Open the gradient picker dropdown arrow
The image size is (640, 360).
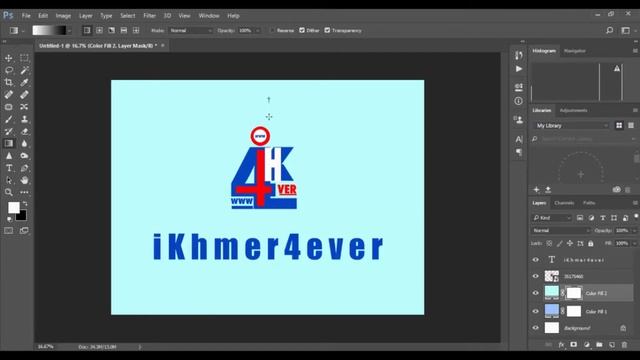pos(69,31)
